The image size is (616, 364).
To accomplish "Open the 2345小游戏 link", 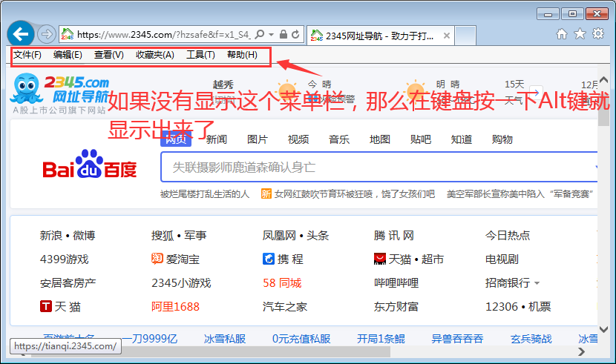I will [x=181, y=283].
